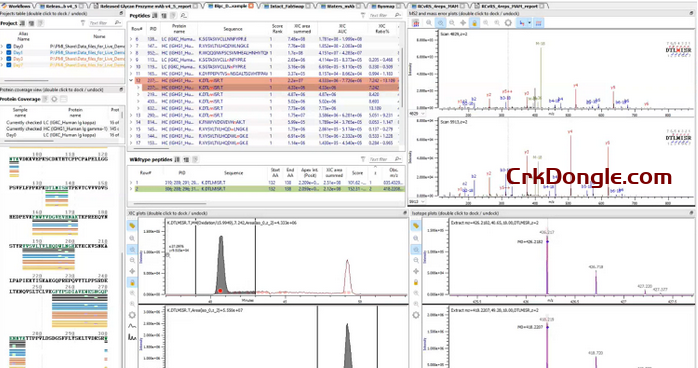Click the first icon beside the Project title

click(x=22, y=23)
